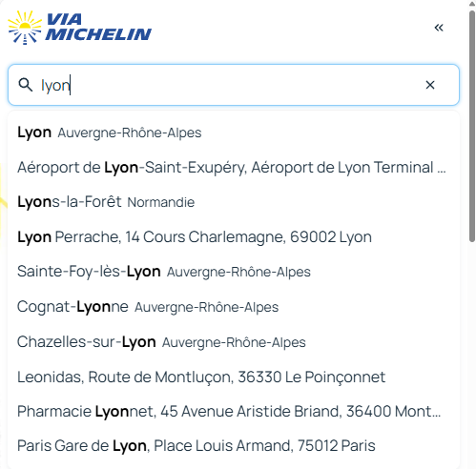Pick Lyon Perrache 14 Cours Charlemagne
This screenshot has height=469, width=476.
point(234,236)
